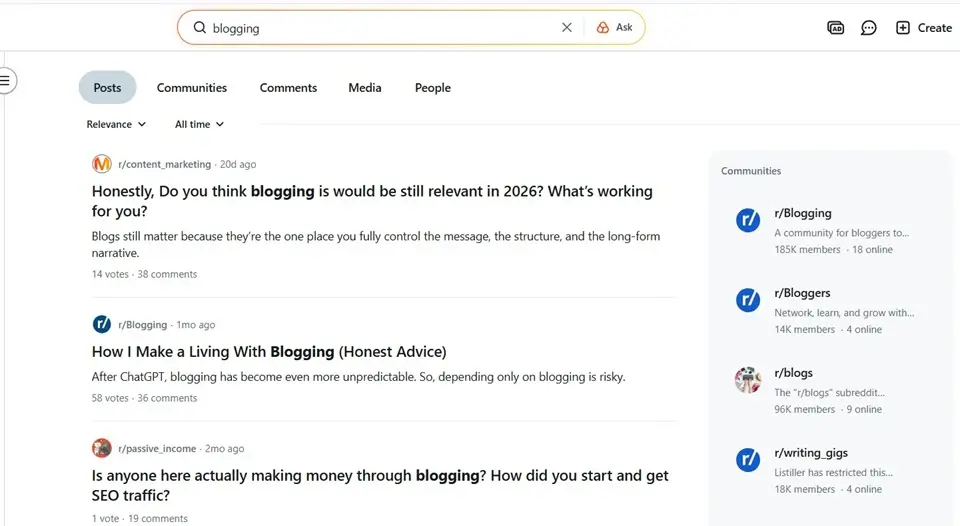Click the '1mo ago' timestamp
960x526 pixels.
[x=196, y=325]
